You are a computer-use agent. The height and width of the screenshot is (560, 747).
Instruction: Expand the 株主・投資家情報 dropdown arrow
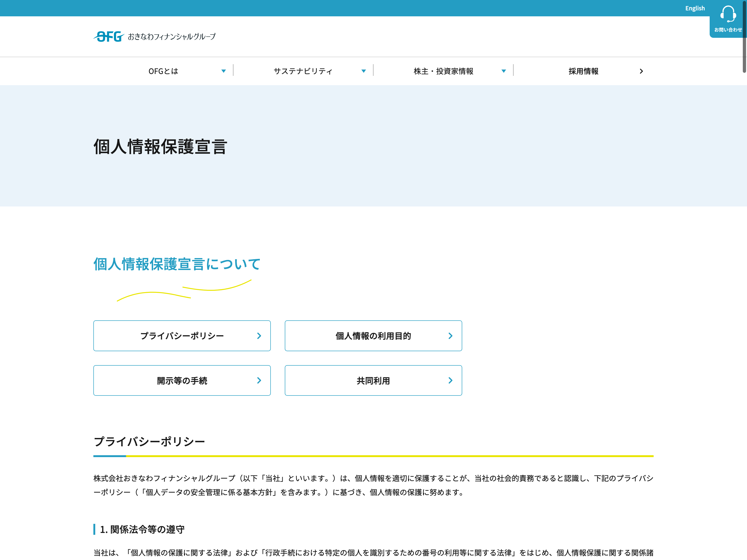pyautogui.click(x=504, y=71)
